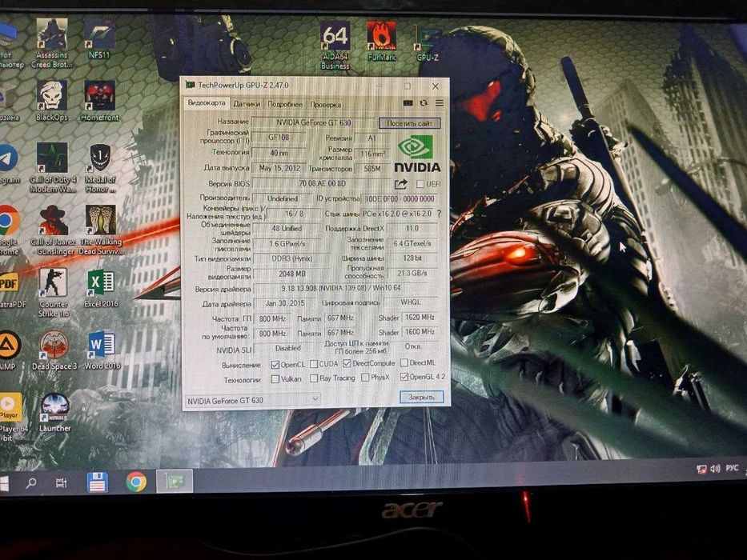Viewport: 747px width, 560px height.
Task: Launch Homefront from the desktop
Action: click(99, 101)
